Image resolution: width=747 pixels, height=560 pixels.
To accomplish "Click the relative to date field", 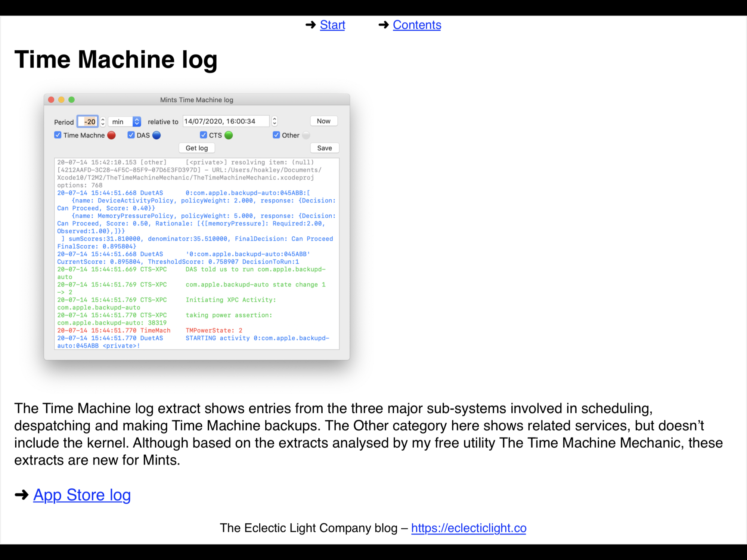I will (x=226, y=121).
